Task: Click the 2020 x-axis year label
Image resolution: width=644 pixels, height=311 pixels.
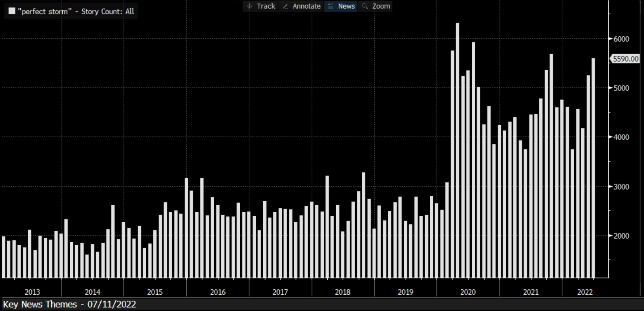Action: click(468, 292)
